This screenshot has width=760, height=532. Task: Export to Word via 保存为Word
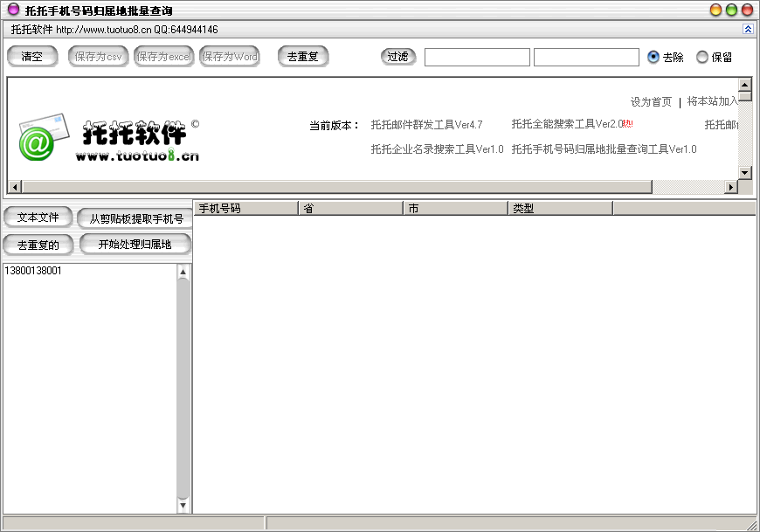229,57
